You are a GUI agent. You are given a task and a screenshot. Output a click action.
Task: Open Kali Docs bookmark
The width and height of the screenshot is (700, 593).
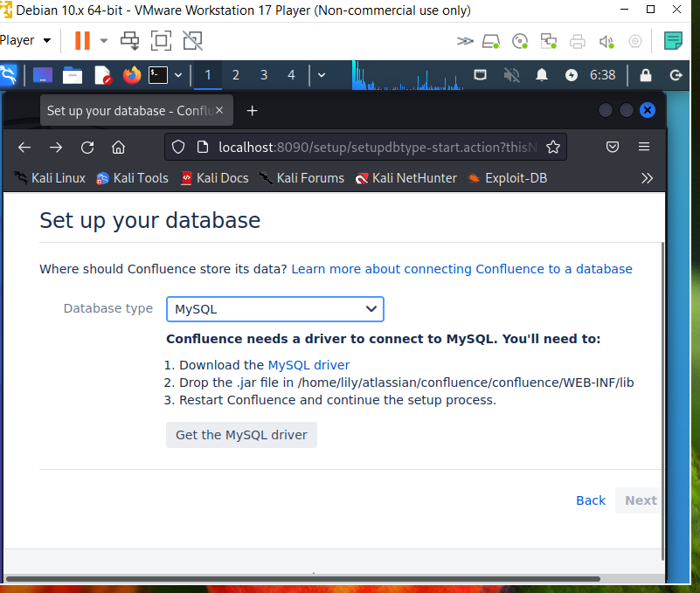tap(214, 178)
